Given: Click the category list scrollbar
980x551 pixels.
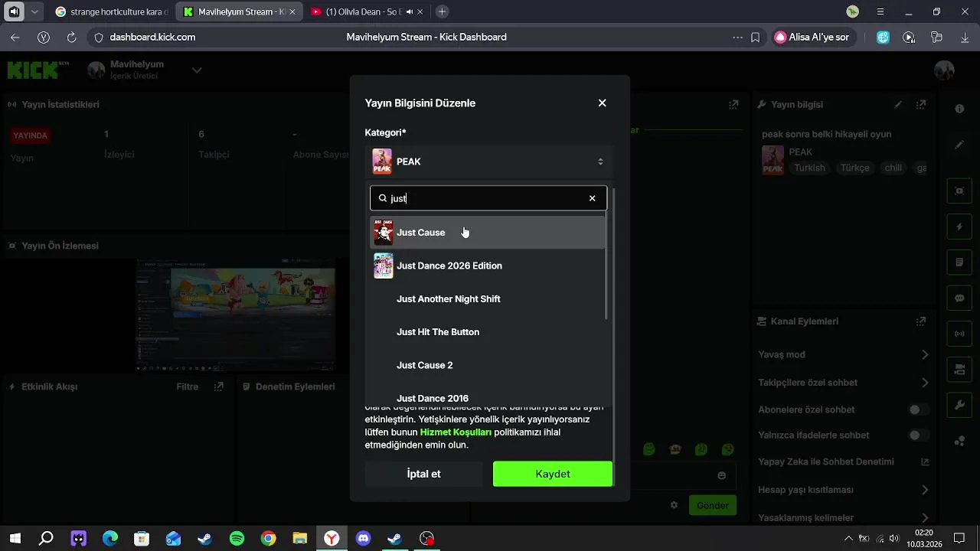Looking at the screenshot, I should (x=607, y=266).
